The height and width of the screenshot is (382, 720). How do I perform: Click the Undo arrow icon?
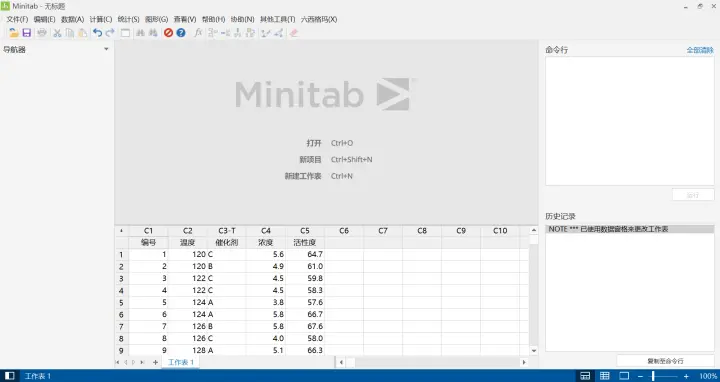(97, 33)
